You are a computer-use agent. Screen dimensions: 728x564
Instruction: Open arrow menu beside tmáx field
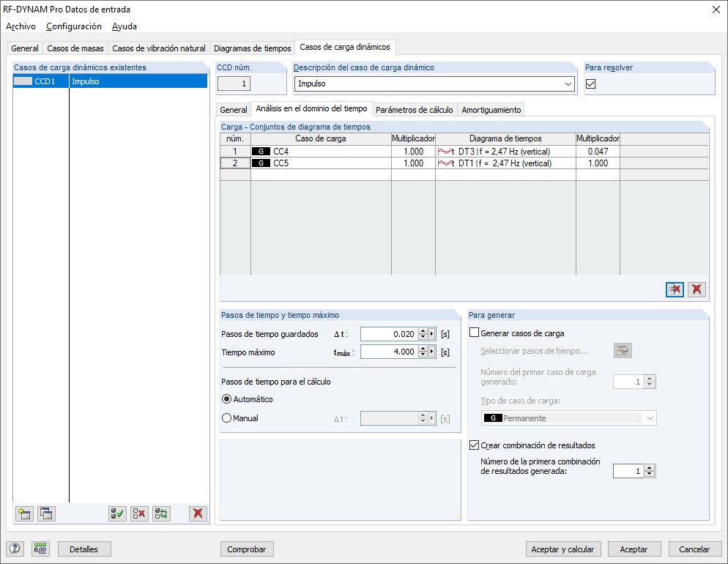(432, 352)
